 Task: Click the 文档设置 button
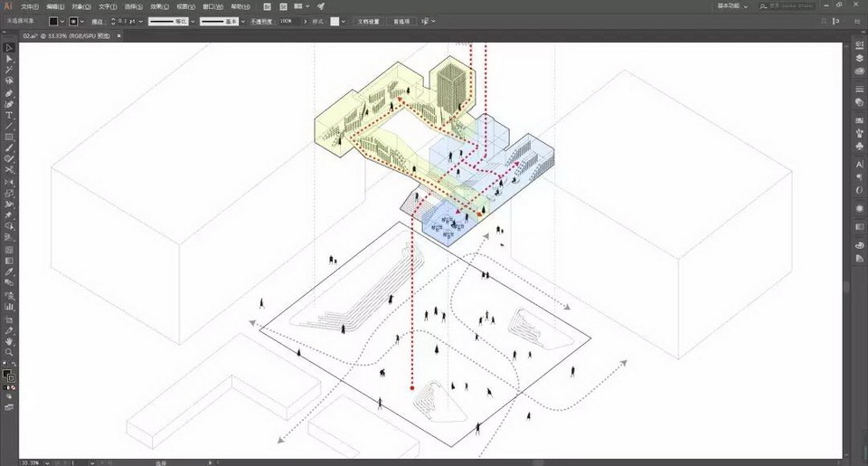tap(369, 20)
